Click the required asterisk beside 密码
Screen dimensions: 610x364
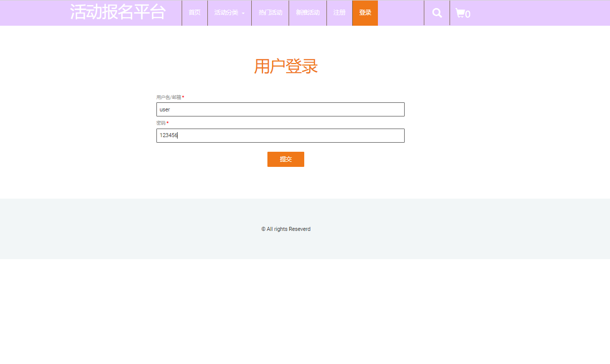168,123
